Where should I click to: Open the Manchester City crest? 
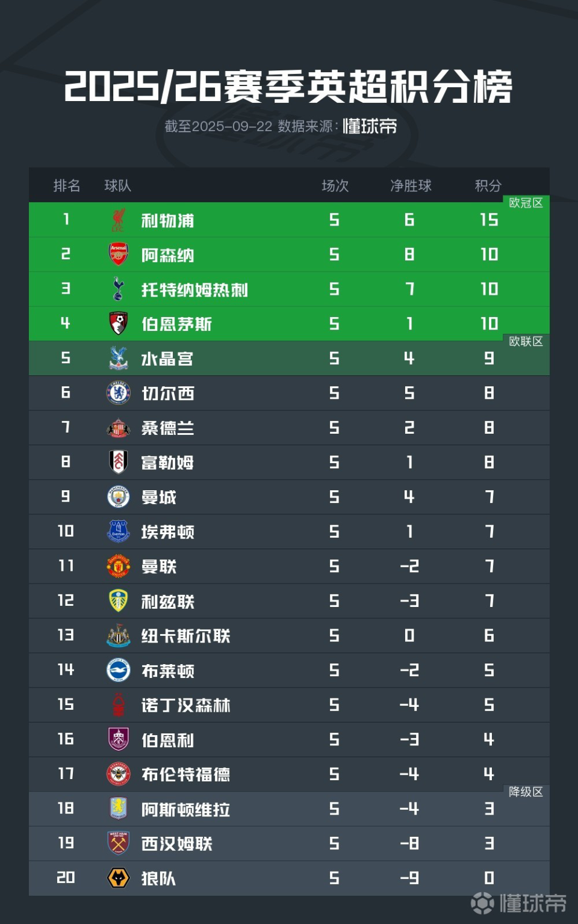pyautogui.click(x=119, y=497)
